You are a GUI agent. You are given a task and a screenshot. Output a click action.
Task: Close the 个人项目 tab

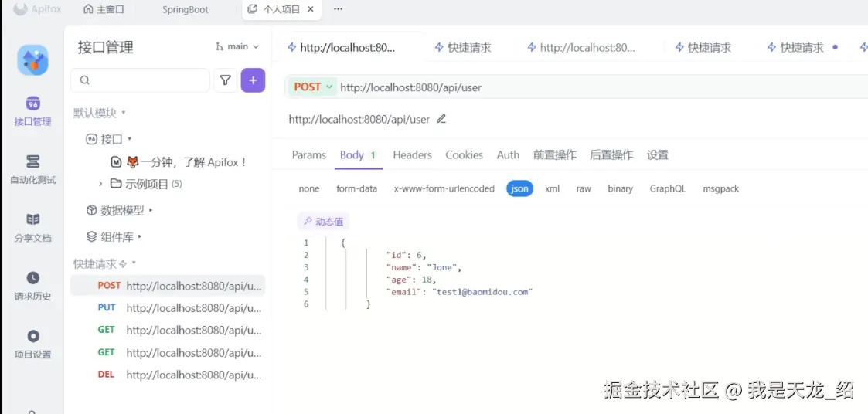pyautogui.click(x=311, y=8)
